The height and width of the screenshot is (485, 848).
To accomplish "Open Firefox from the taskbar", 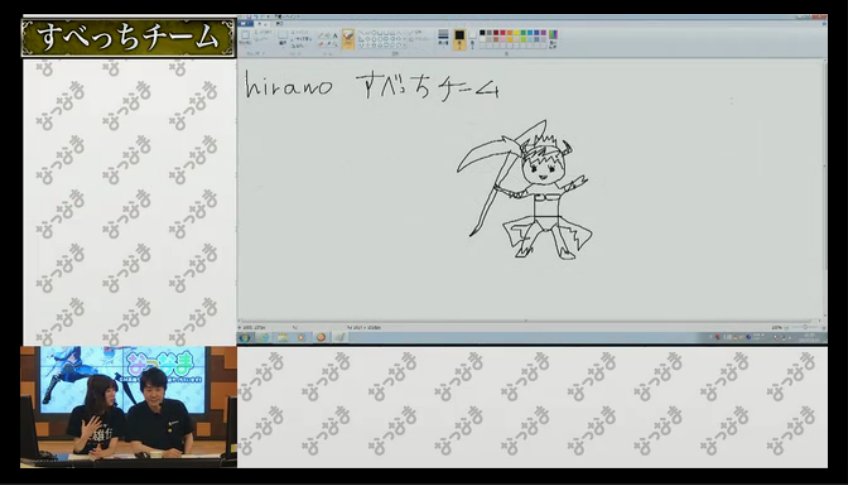I will coord(321,337).
